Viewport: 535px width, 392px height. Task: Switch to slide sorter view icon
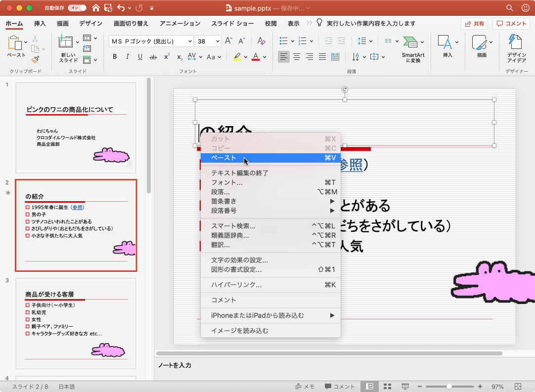pyautogui.click(x=388, y=387)
